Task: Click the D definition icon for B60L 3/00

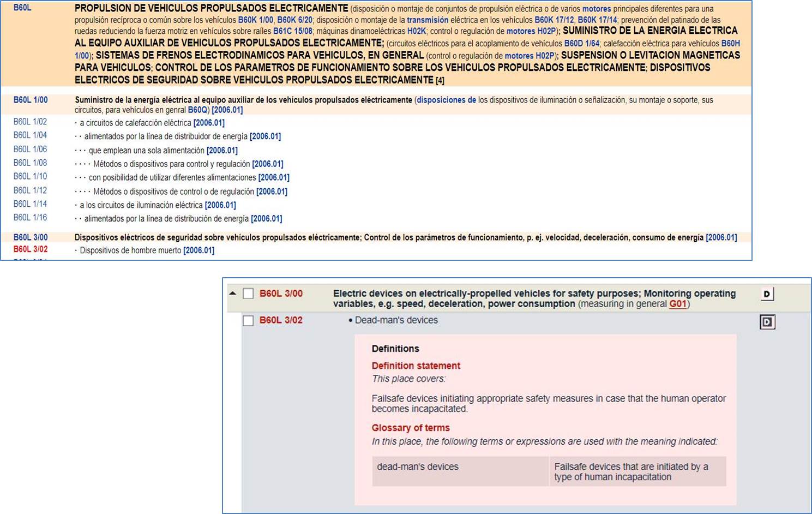Action: (x=767, y=294)
